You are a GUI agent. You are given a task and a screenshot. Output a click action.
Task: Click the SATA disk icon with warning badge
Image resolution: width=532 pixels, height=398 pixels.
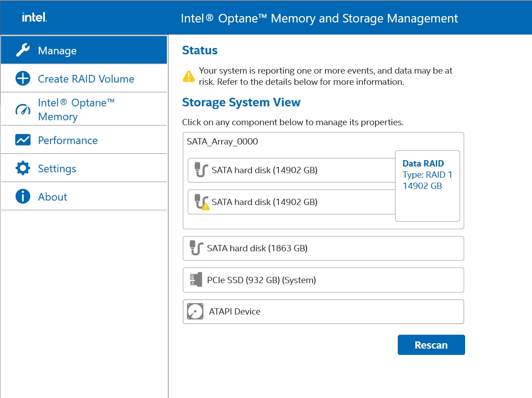pyautogui.click(x=202, y=202)
